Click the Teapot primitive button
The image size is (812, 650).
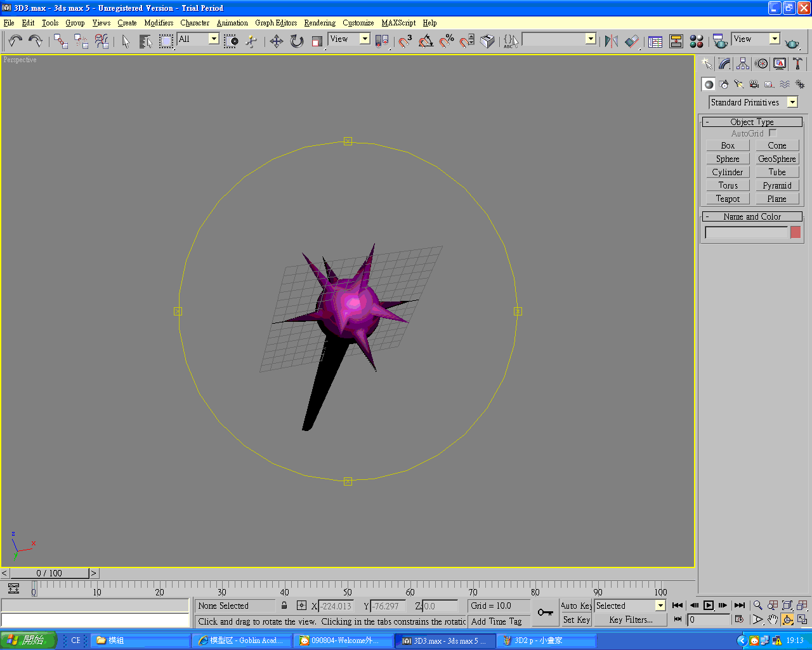728,199
